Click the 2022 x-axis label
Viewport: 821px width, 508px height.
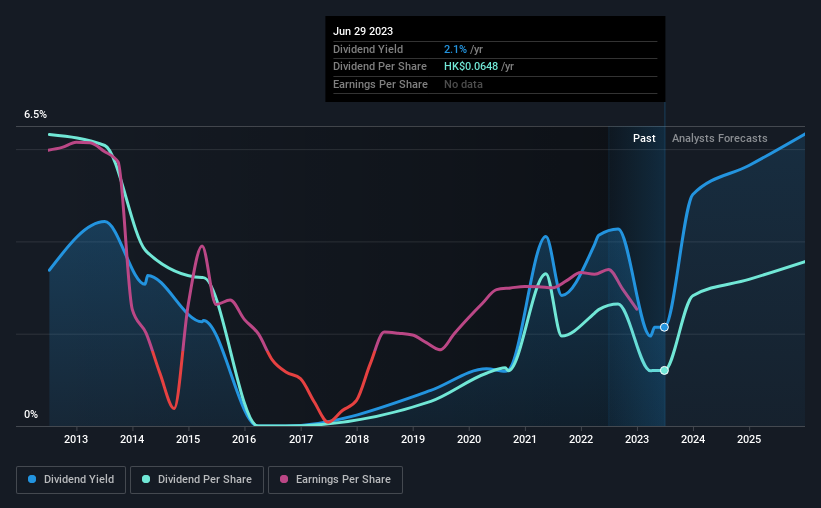tap(581, 439)
